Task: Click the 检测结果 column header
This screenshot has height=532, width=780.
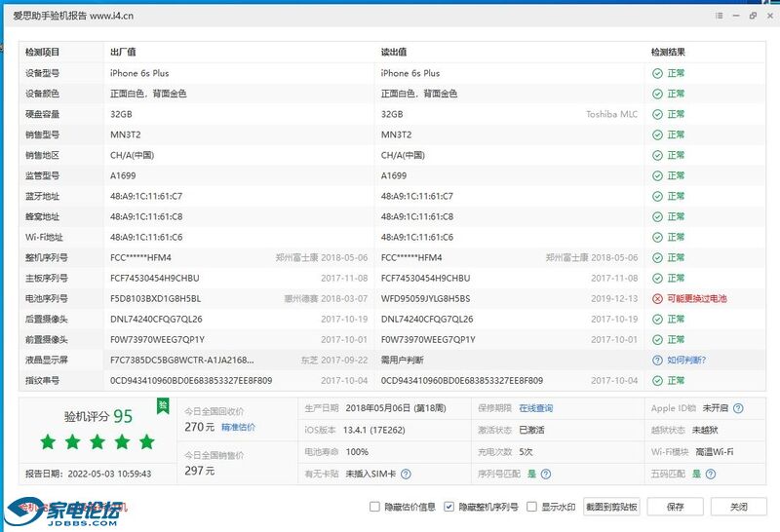Action: (668, 52)
